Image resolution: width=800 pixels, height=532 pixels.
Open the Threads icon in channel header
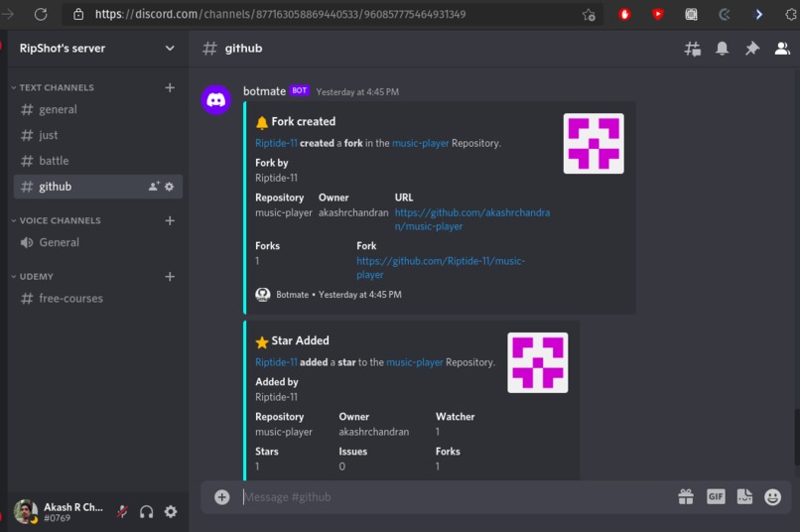(693, 49)
